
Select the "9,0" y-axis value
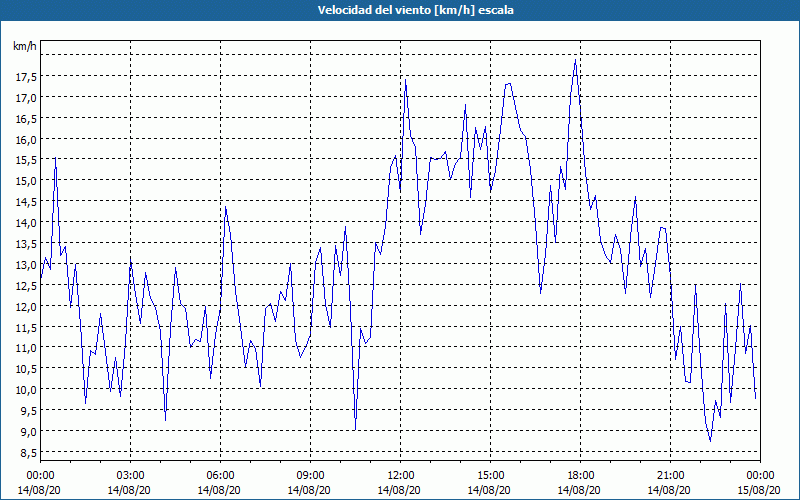click(x=28, y=431)
